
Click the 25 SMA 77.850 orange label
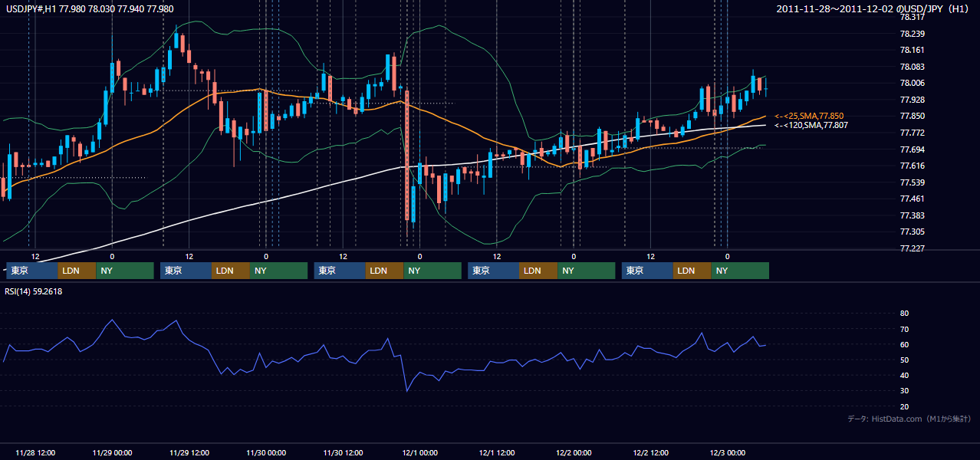pos(809,116)
